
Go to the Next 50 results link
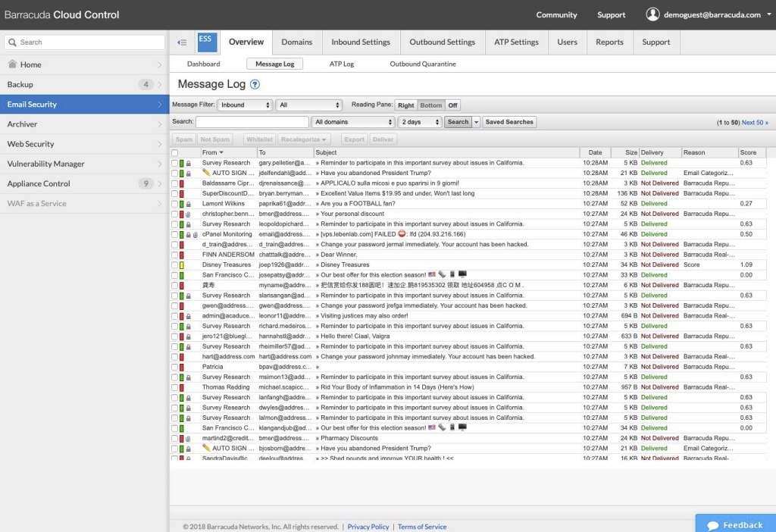(755, 123)
